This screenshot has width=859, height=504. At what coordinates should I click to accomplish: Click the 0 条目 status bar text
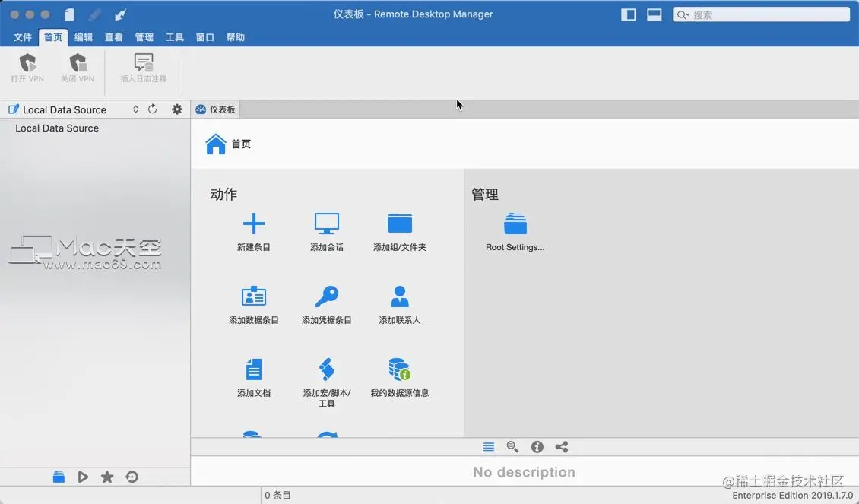(x=277, y=495)
